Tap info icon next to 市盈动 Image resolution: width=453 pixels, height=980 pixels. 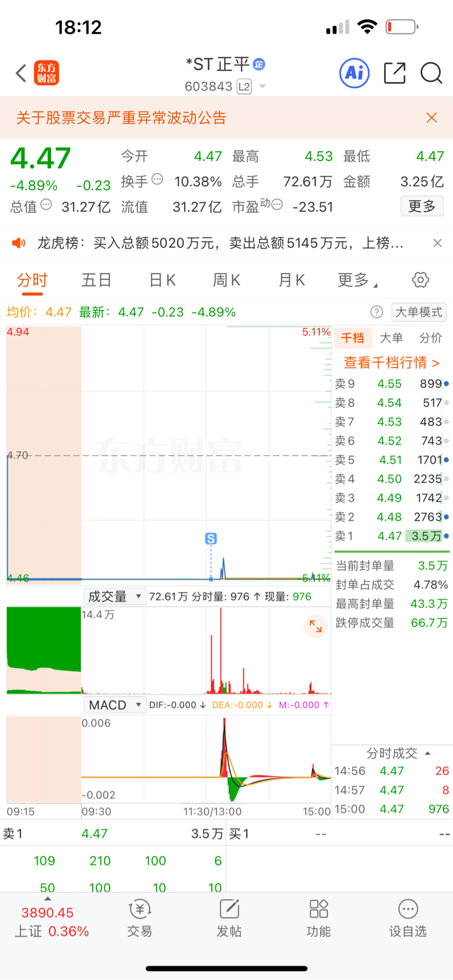277,205
